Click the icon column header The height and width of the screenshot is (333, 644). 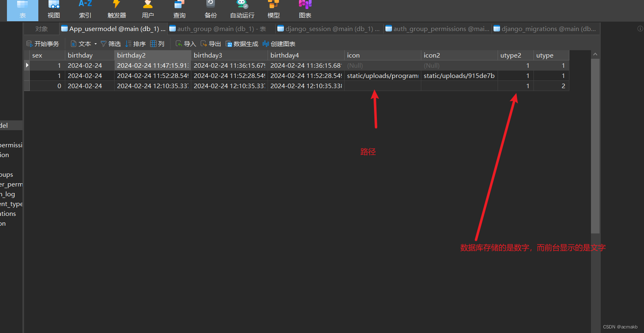(383, 55)
